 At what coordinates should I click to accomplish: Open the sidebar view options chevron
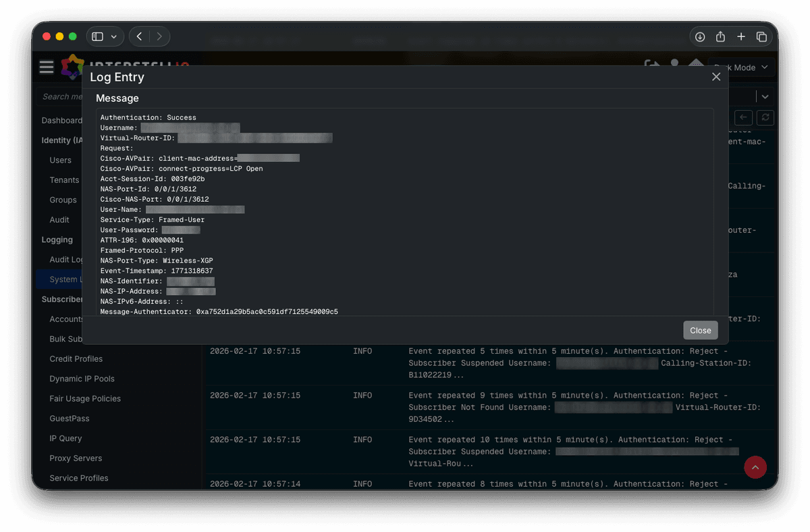113,36
